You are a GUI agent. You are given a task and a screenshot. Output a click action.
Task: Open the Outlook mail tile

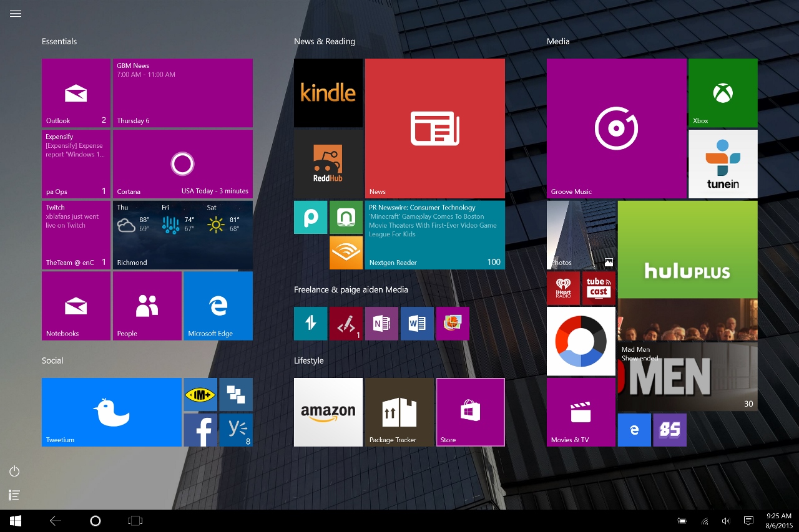(x=76, y=93)
